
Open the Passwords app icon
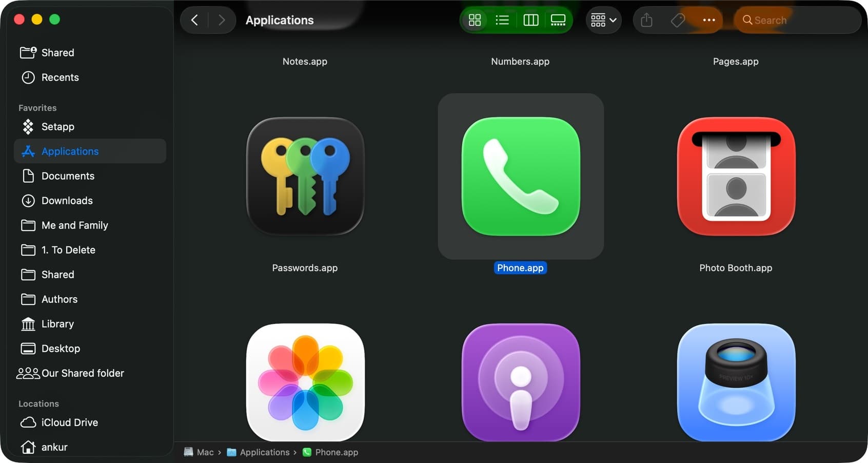305,176
